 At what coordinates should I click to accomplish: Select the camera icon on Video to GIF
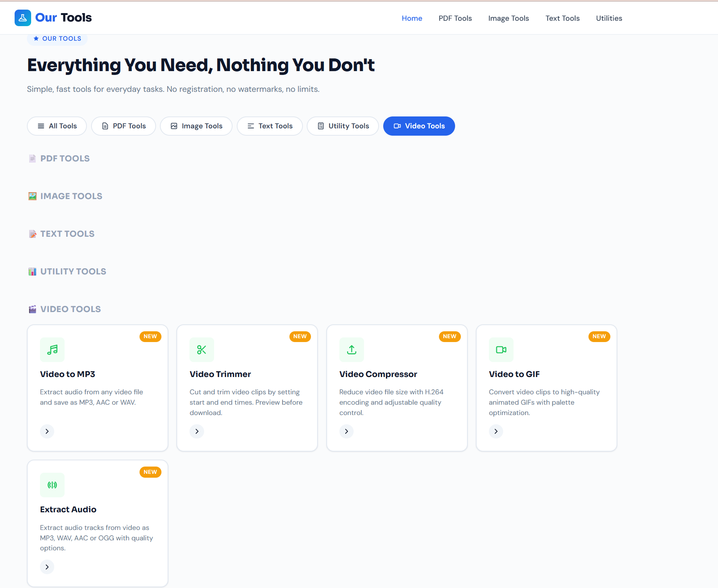coord(500,350)
